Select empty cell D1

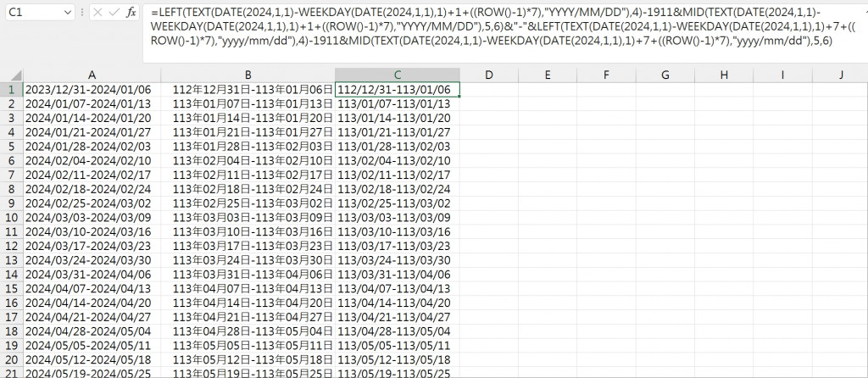point(489,89)
